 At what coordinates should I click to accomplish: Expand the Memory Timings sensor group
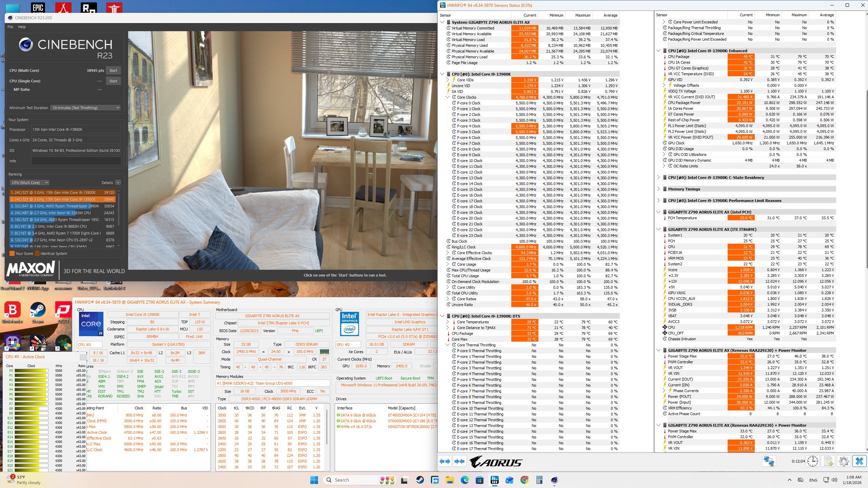point(658,189)
